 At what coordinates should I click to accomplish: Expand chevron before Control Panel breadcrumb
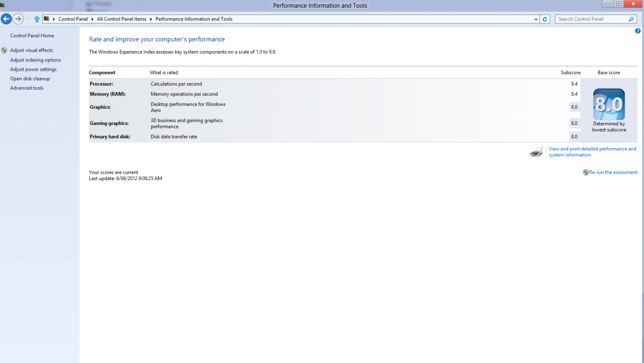pos(54,19)
